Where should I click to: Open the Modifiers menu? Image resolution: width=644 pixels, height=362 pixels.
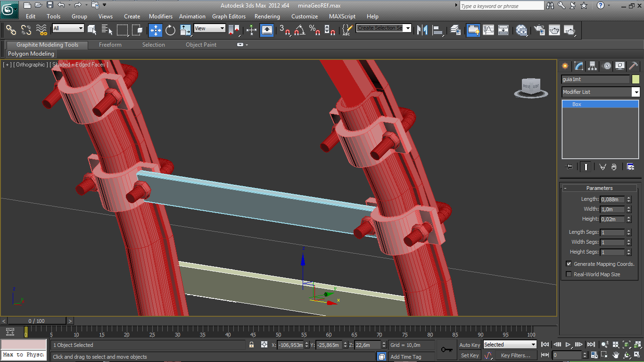(x=161, y=16)
